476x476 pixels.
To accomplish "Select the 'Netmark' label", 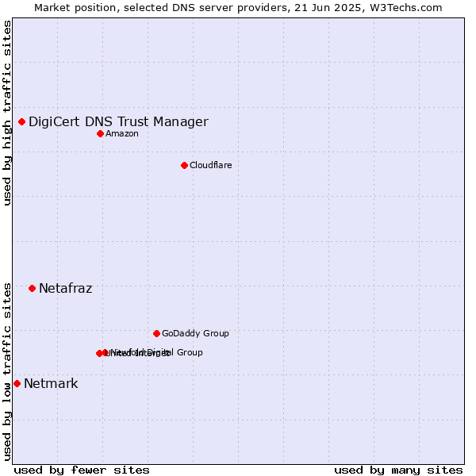I will pyautogui.click(x=51, y=384).
